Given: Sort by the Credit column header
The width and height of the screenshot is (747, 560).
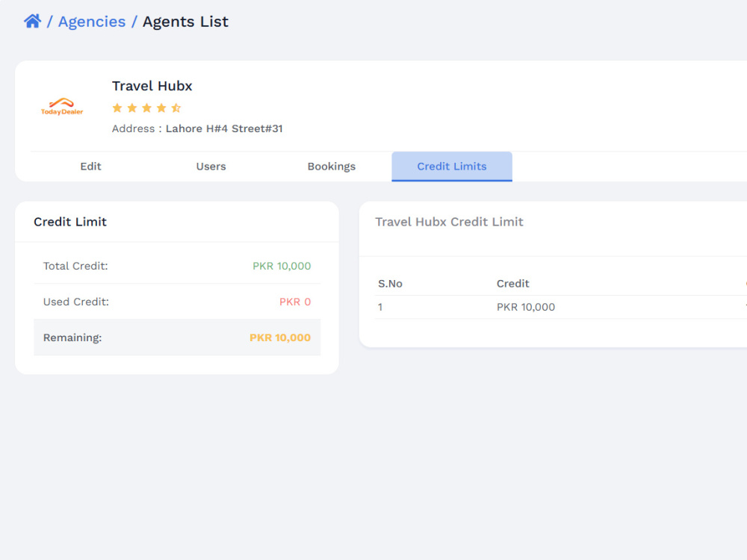Looking at the screenshot, I should 512,284.
